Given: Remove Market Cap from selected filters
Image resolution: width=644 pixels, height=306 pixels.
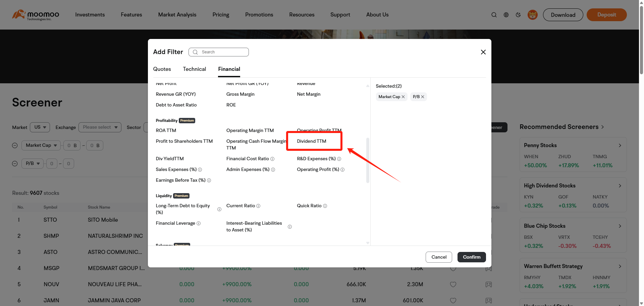Looking at the screenshot, I should (403, 97).
